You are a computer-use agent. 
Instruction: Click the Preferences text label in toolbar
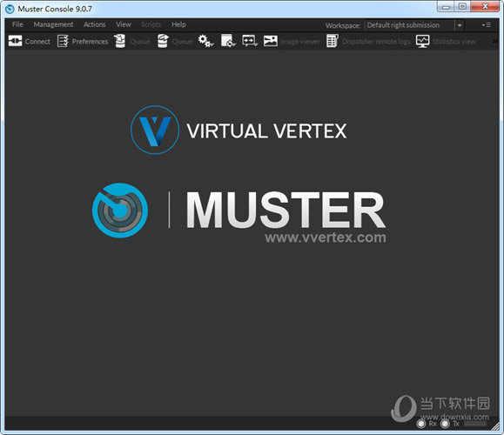pos(90,42)
